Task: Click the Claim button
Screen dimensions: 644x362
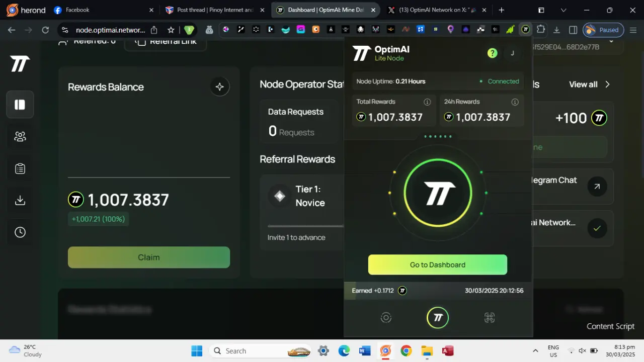Action: coord(149,257)
